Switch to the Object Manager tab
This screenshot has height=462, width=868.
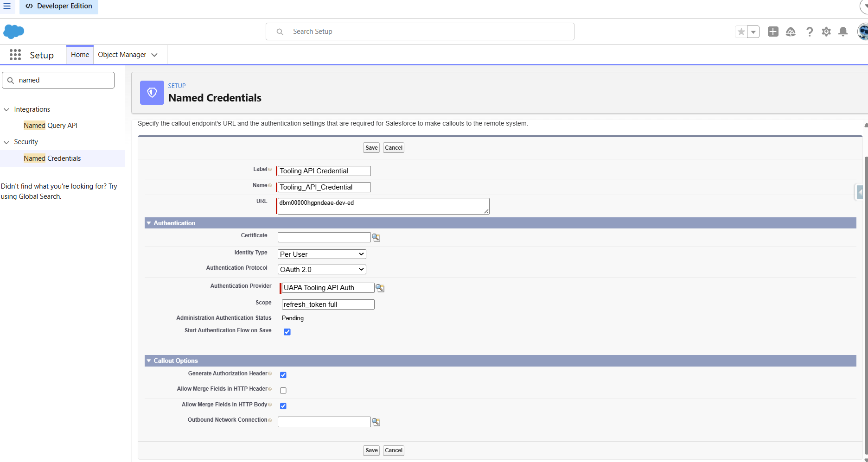click(x=122, y=55)
